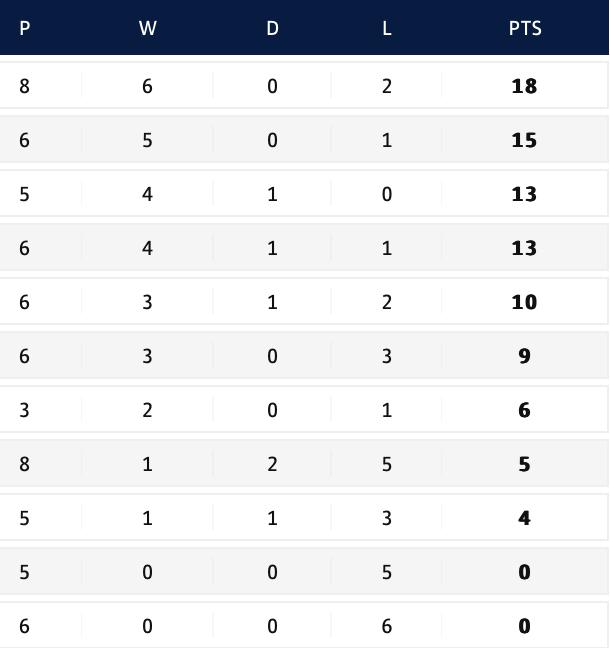Click the losses cell showing 6
The width and height of the screenshot is (610, 648).
[386, 626]
